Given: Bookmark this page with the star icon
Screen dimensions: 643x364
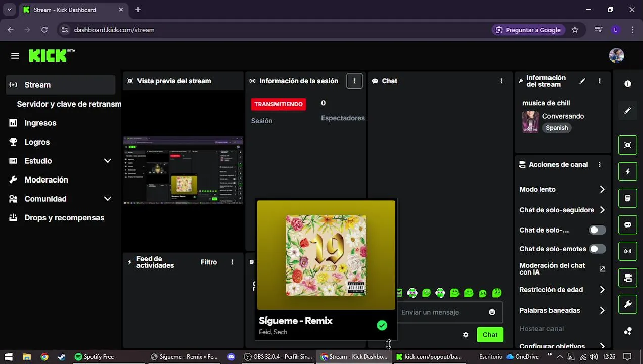Looking at the screenshot, I should (x=575, y=30).
